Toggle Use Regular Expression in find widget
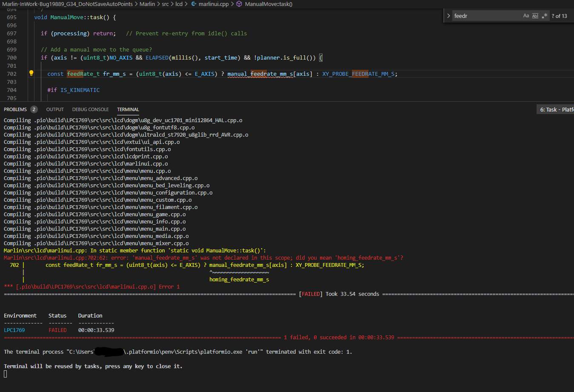Viewport: 574px width, 392px height. click(545, 16)
